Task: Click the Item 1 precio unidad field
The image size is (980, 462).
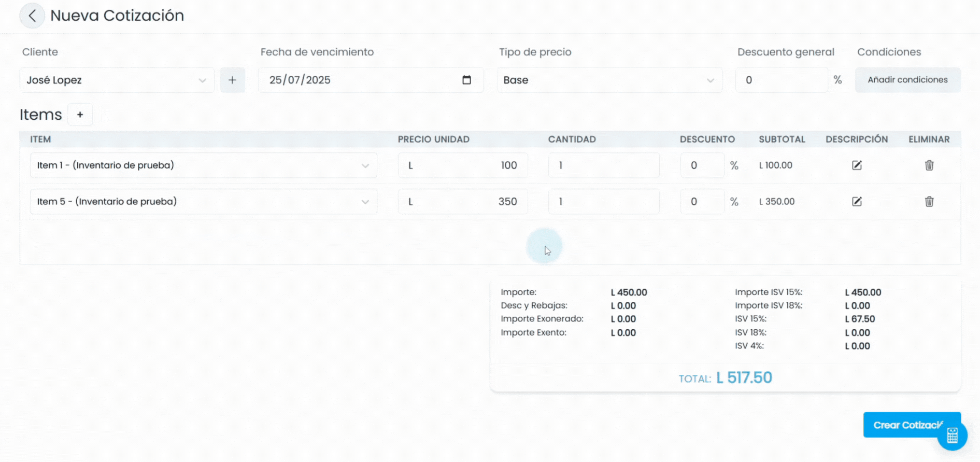Action: pos(463,165)
